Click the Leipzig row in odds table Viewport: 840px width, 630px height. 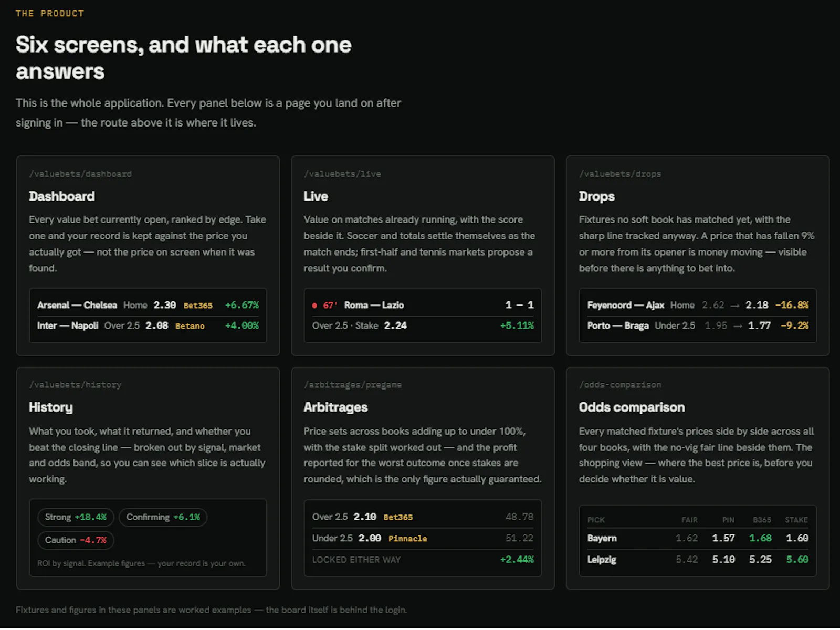pyautogui.click(x=698, y=560)
